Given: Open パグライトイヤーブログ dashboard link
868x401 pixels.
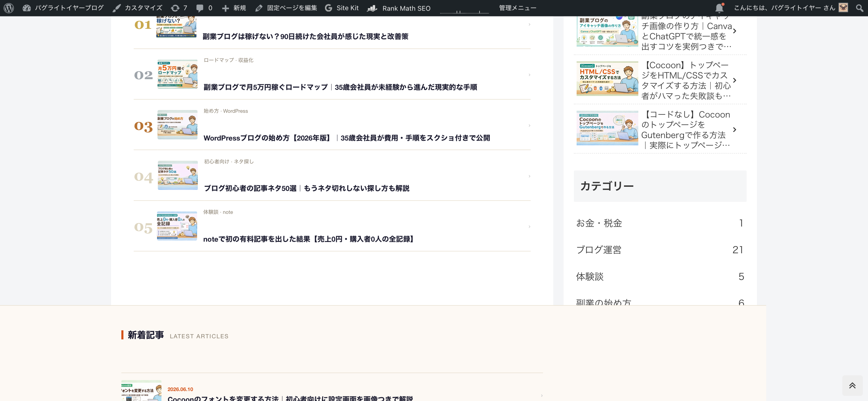Looking at the screenshot, I should coord(63,8).
